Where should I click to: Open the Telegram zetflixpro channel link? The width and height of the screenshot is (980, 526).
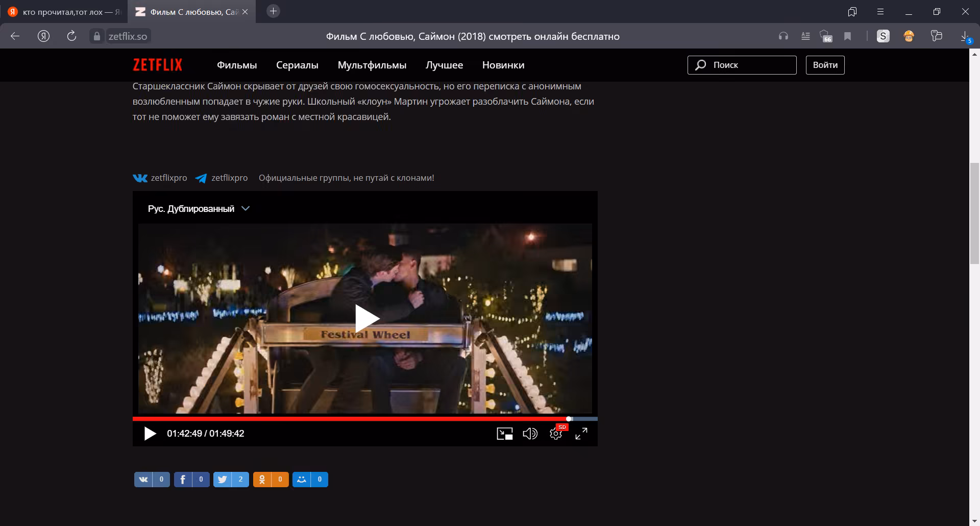[x=222, y=178]
